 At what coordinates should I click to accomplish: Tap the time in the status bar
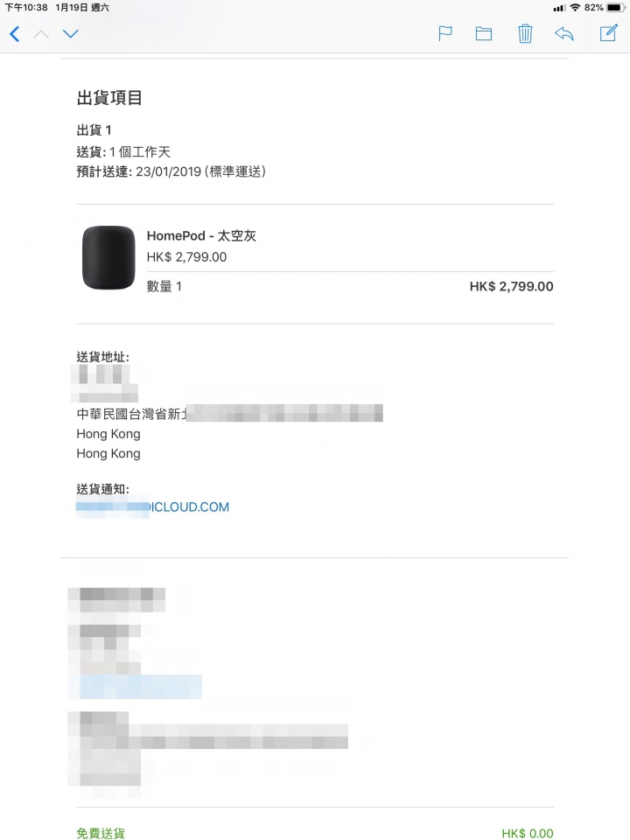coord(26,8)
